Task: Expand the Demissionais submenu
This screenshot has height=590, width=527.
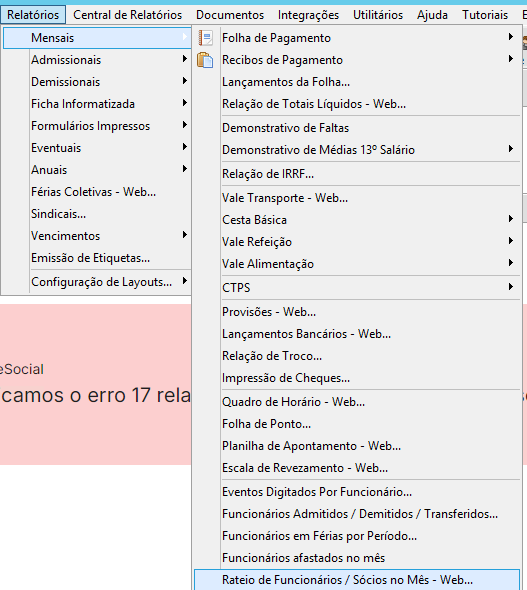Action: [x=97, y=82]
